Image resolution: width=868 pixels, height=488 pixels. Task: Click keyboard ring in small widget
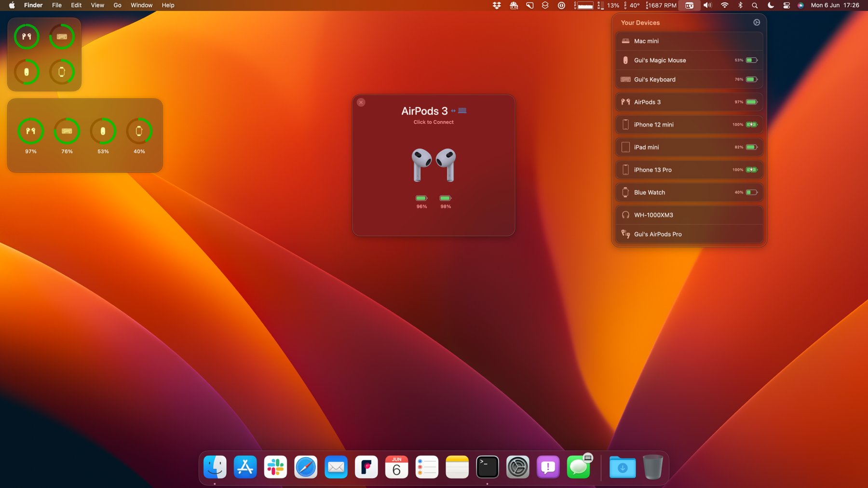point(62,36)
